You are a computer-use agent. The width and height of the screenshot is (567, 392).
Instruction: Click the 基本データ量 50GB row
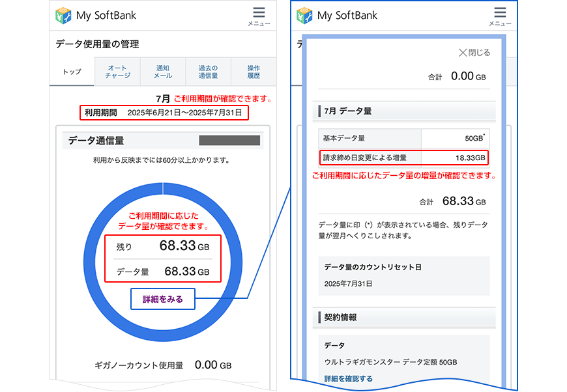(x=404, y=138)
